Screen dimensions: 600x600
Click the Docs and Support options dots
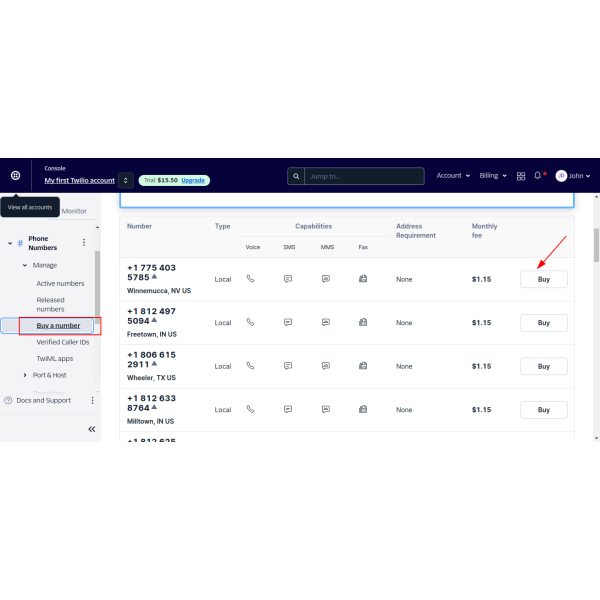[x=92, y=400]
